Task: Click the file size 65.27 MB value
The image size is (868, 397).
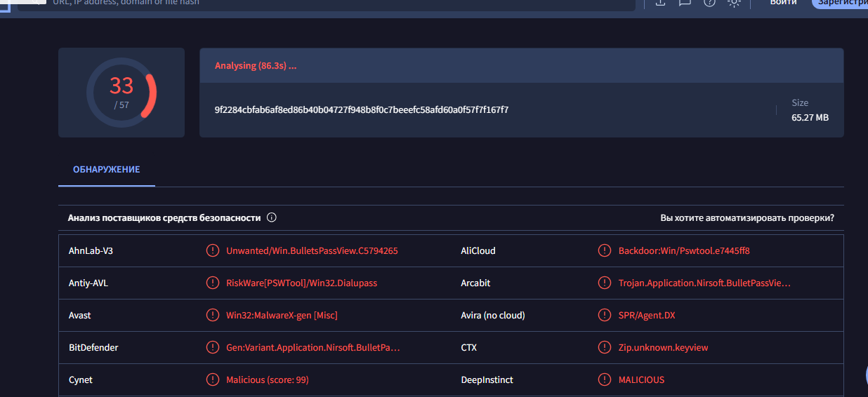Action: 810,117
